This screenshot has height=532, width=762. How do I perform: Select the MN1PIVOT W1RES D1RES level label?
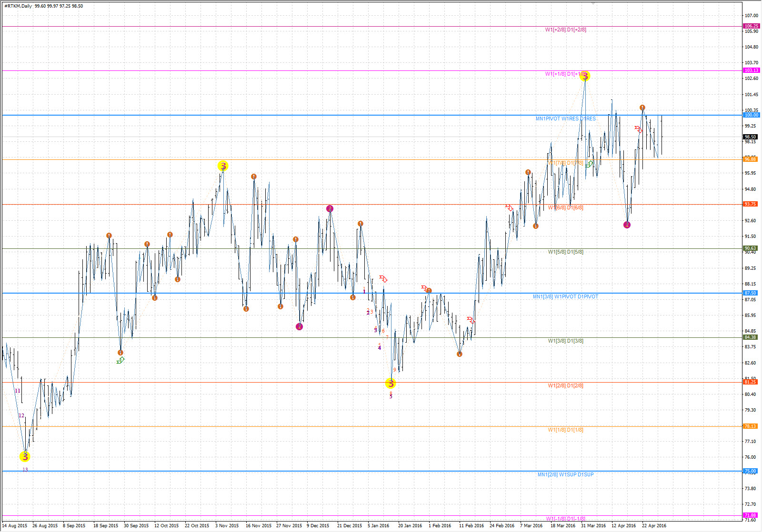(565, 119)
